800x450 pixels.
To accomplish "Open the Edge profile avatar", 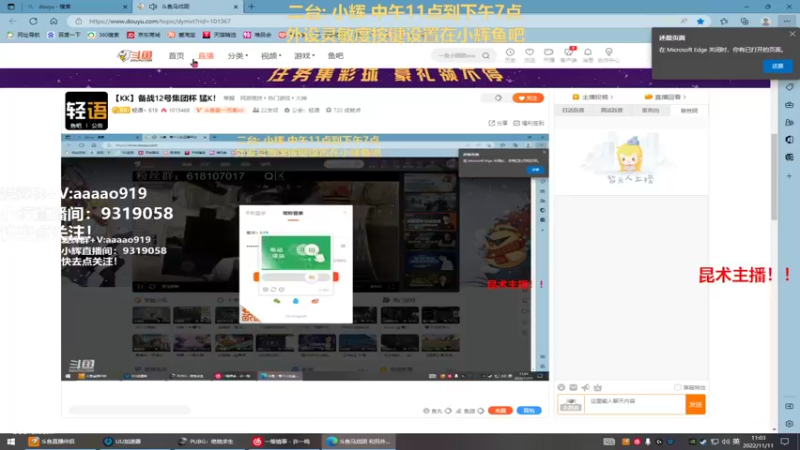I will pyautogui.click(x=766, y=21).
